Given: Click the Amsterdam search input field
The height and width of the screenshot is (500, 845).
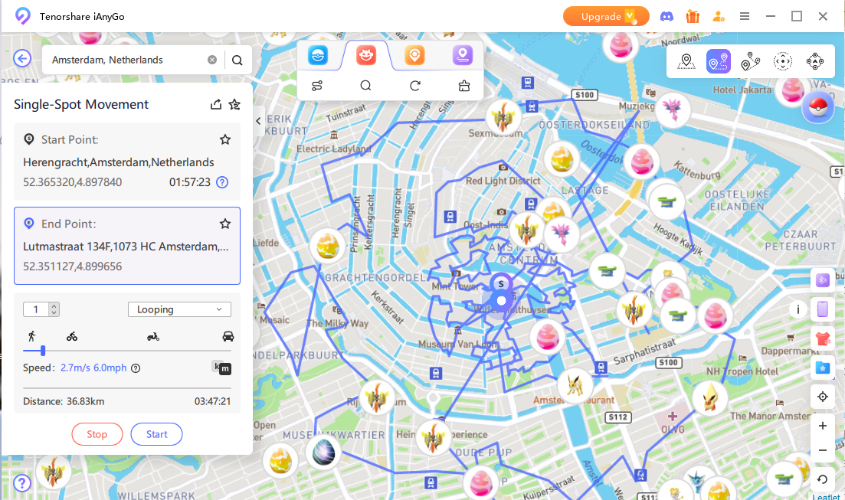Looking at the screenshot, I should [x=128, y=60].
